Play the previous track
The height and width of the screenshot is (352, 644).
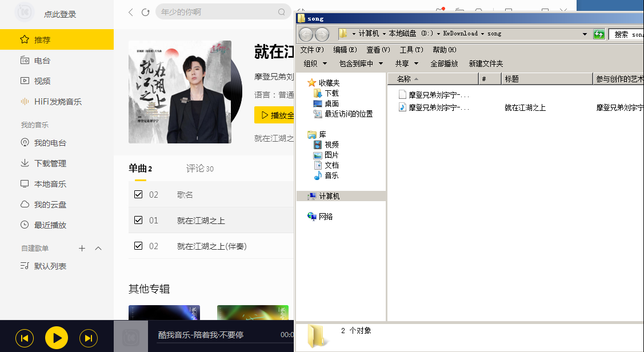(x=25, y=338)
